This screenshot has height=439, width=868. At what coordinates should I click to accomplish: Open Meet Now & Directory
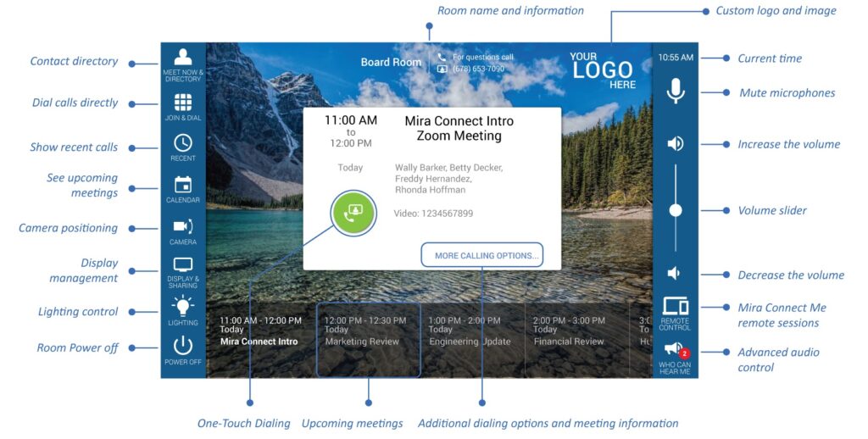pyautogui.click(x=183, y=64)
